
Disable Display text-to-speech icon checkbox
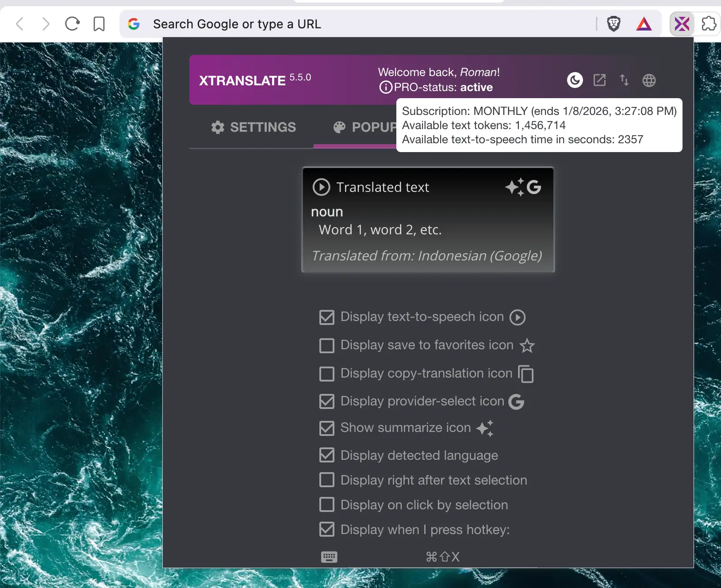327,317
